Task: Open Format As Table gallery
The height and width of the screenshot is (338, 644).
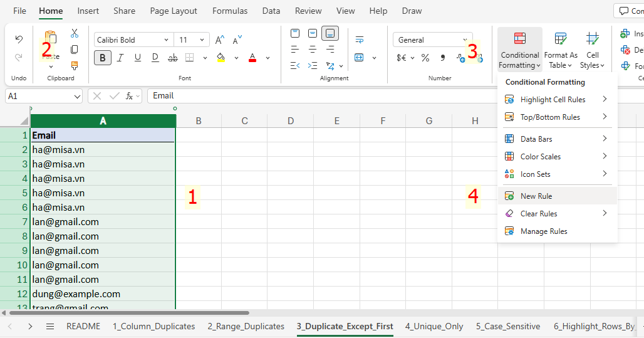Action: coord(561,50)
